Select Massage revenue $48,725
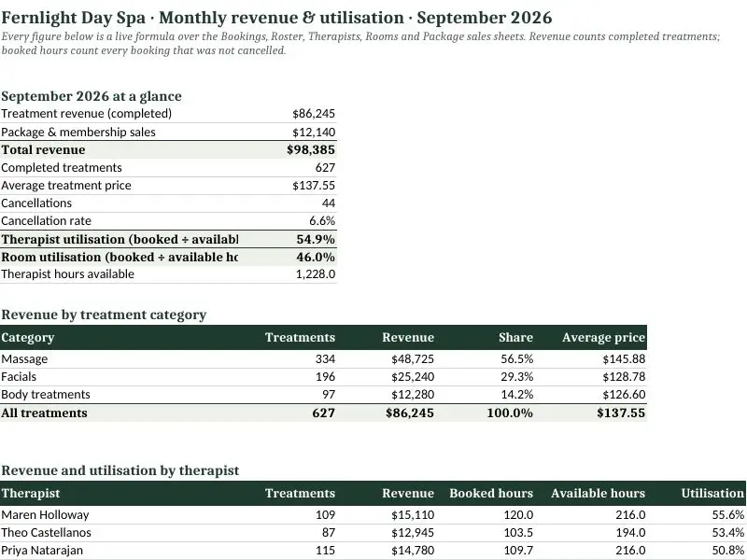 click(x=413, y=358)
